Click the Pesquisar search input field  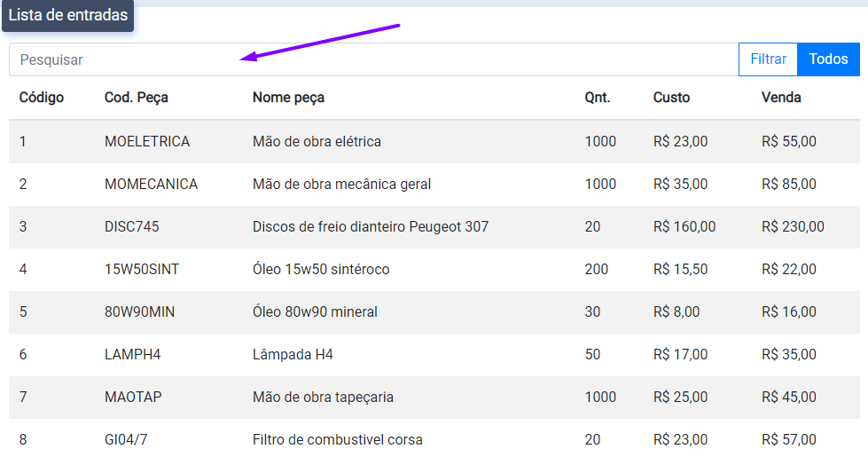372,59
